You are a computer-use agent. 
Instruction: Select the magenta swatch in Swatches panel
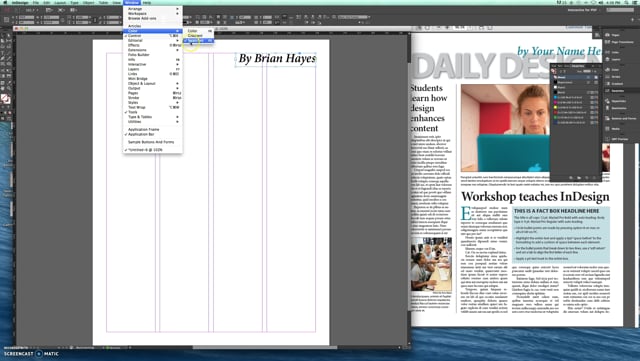pyautogui.click(x=576, y=103)
